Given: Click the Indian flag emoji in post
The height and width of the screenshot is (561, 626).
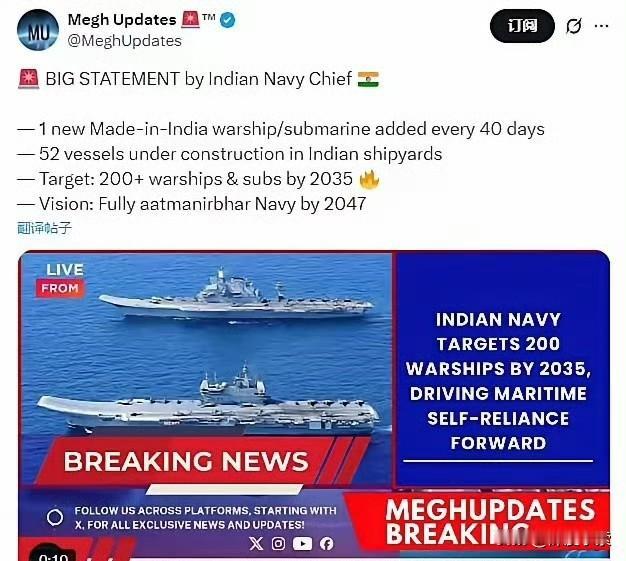Looking at the screenshot, I should pos(368,79).
